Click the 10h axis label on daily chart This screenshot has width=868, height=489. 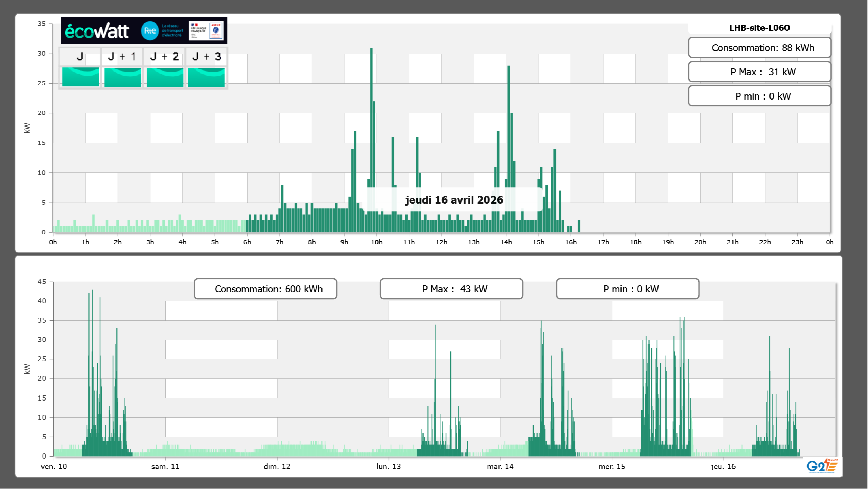376,242
